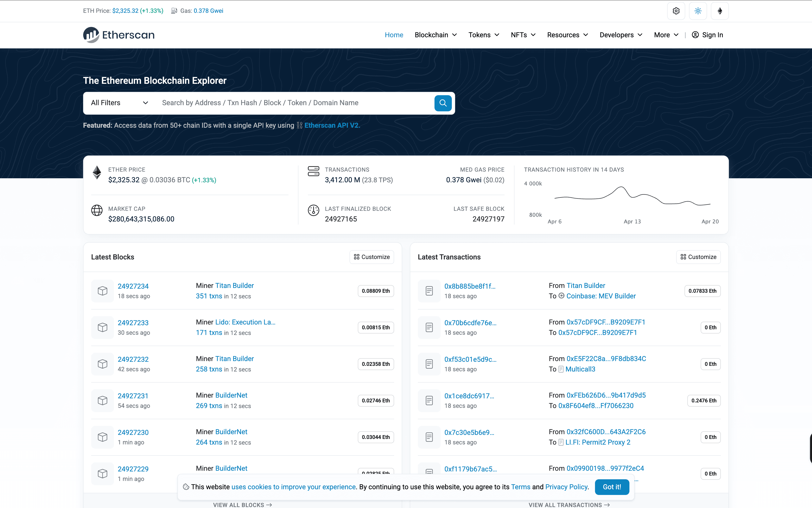
Task: Click the Terms link in cookie banner
Action: pyautogui.click(x=520, y=487)
